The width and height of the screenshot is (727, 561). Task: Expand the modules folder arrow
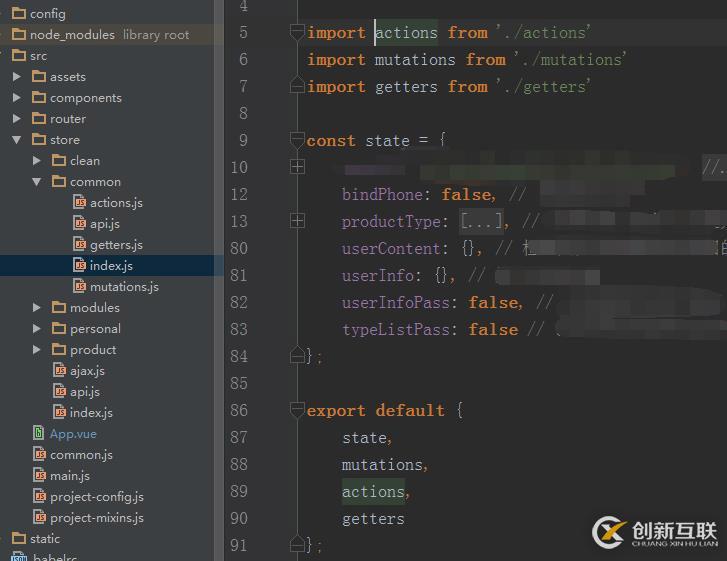pos(37,307)
